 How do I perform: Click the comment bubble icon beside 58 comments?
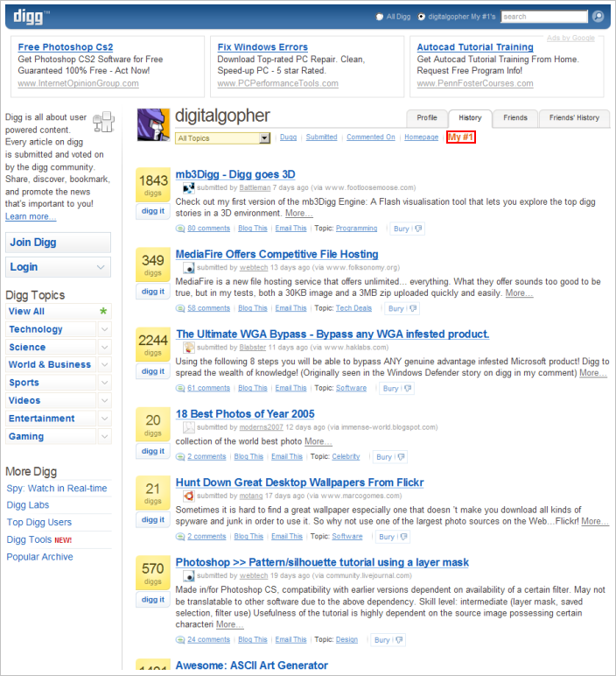pos(180,308)
